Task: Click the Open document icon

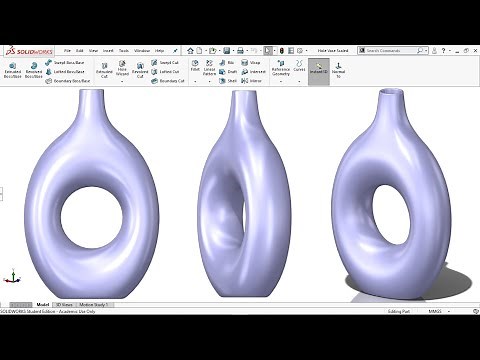Action: pyautogui.click(x=213, y=51)
